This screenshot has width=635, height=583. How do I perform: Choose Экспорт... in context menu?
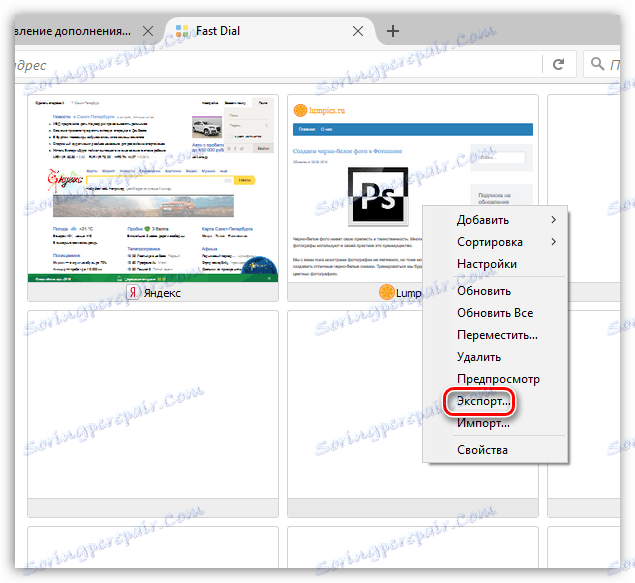[495, 401]
